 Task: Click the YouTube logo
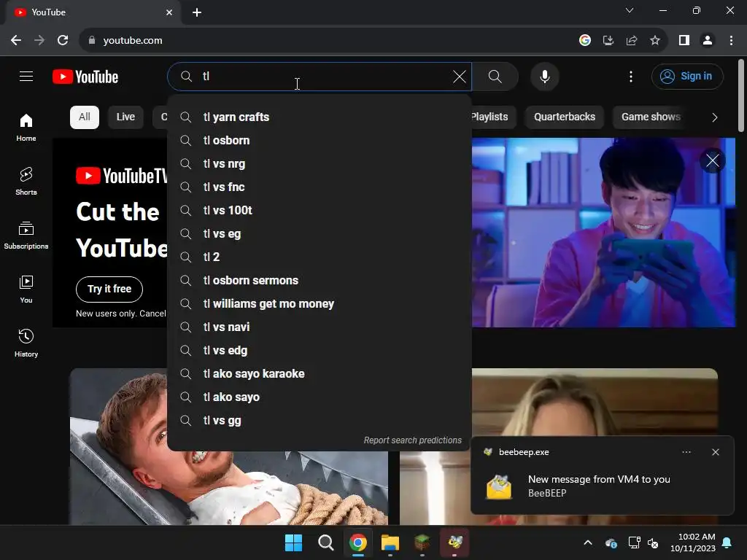pos(85,77)
